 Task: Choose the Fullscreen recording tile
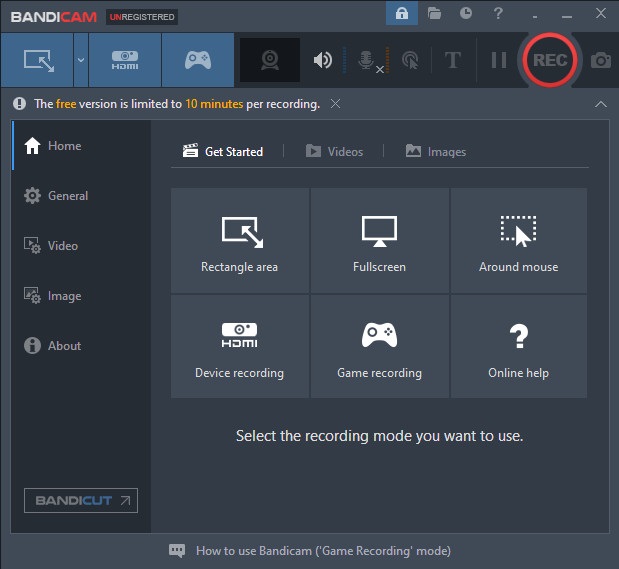pos(379,241)
